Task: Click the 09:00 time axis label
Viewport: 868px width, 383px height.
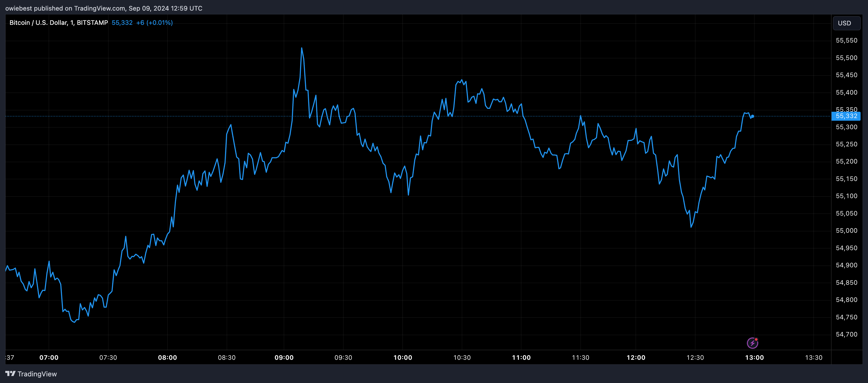Action: point(284,357)
